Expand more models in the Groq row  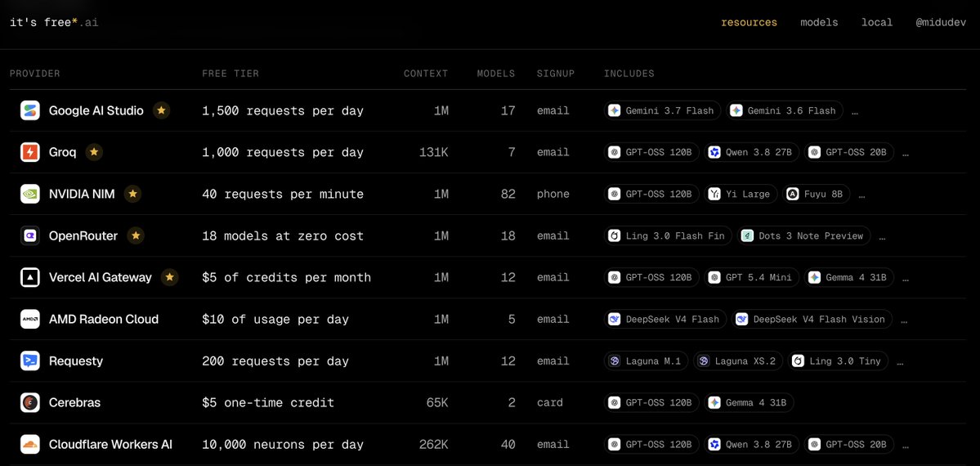click(x=906, y=153)
